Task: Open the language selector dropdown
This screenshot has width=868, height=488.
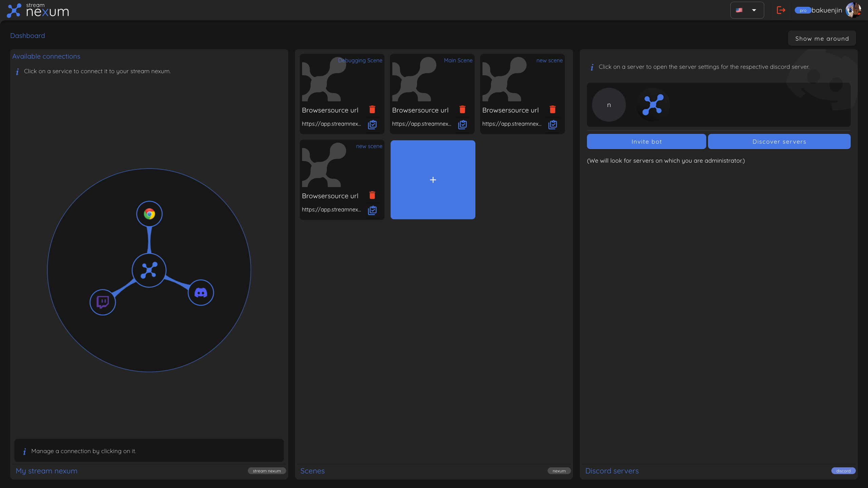Action: pyautogui.click(x=747, y=10)
